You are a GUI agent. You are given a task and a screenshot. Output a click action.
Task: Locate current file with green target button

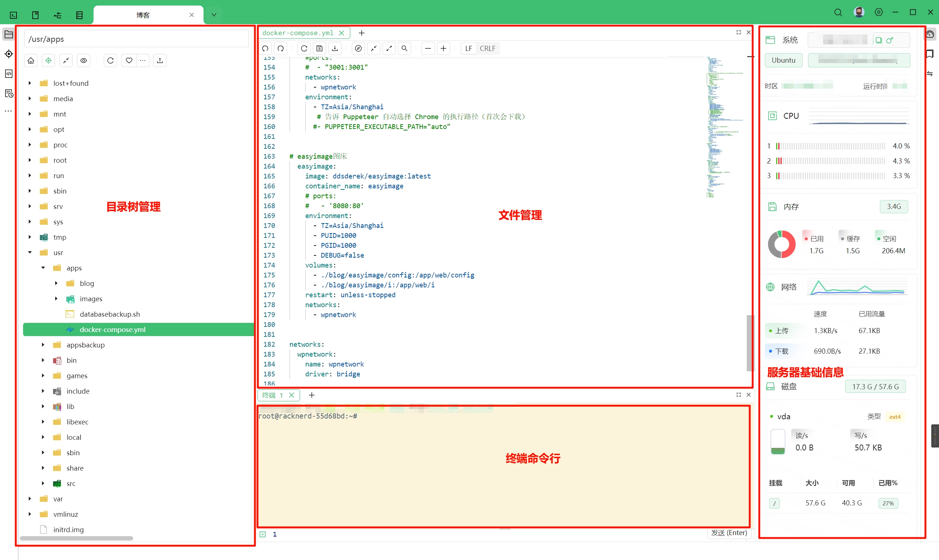click(48, 60)
